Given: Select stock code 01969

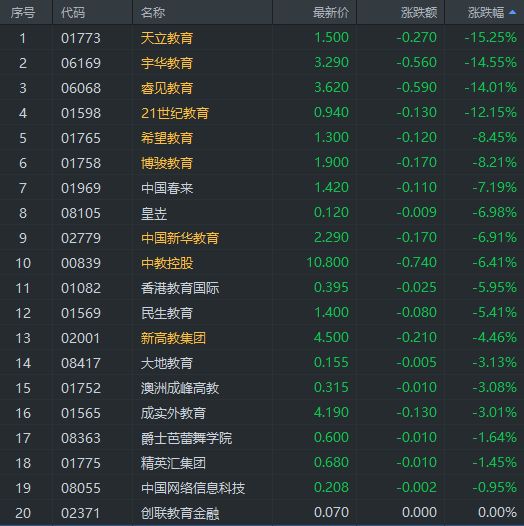Looking at the screenshot, I should click(x=81, y=188).
